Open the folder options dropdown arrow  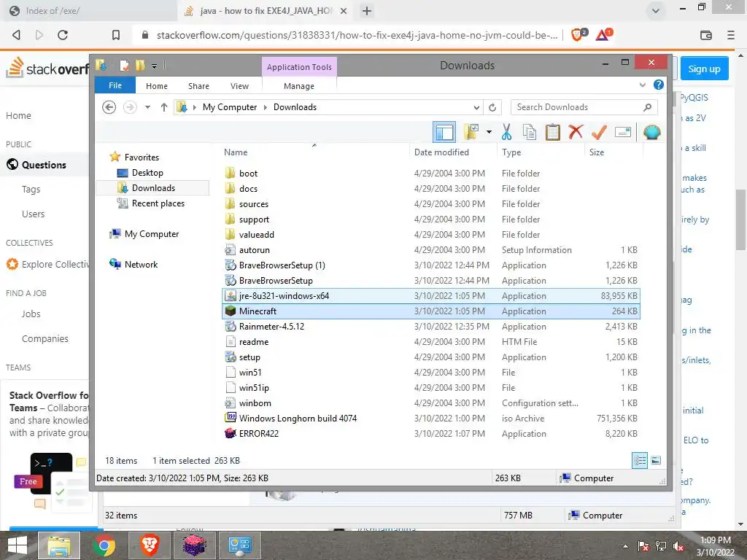489,132
